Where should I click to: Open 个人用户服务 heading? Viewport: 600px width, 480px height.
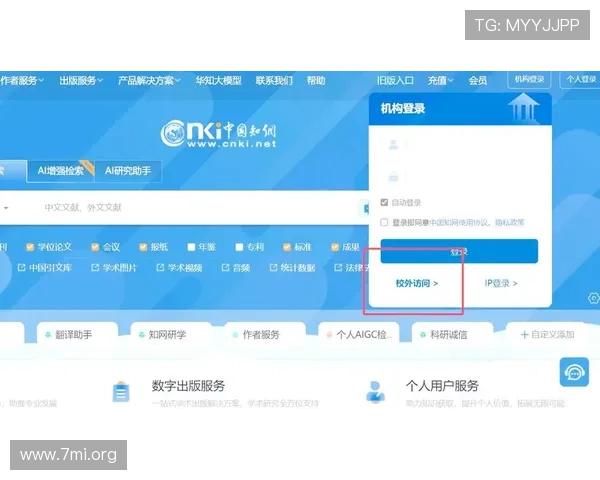[x=442, y=386]
